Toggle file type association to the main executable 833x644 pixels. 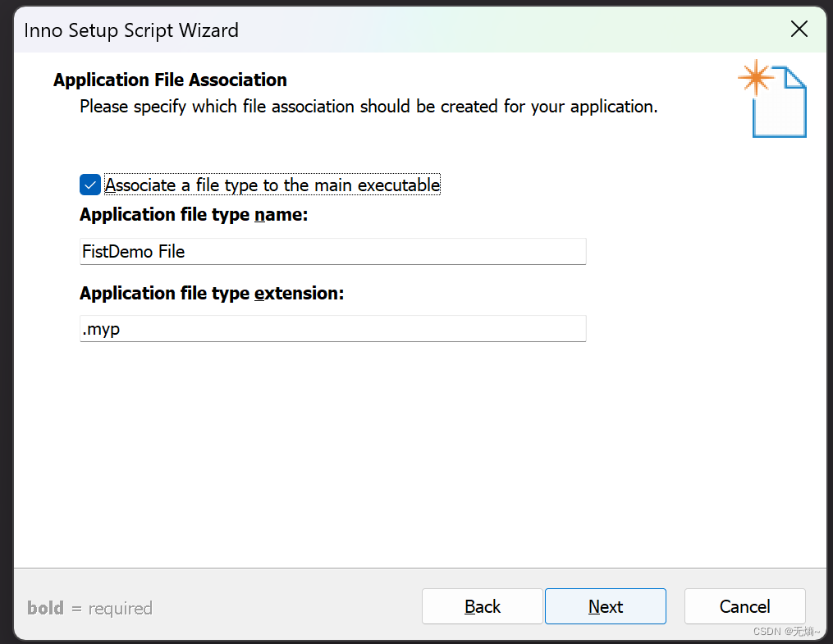(89, 185)
